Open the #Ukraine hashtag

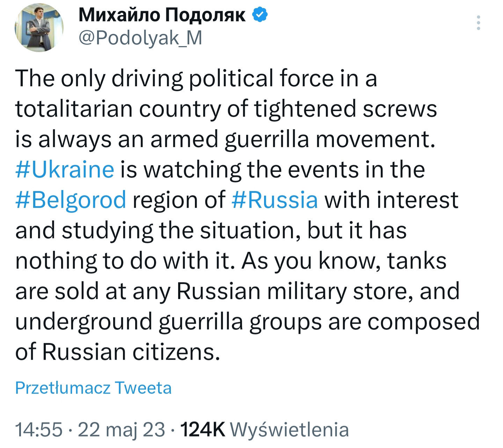click(65, 169)
